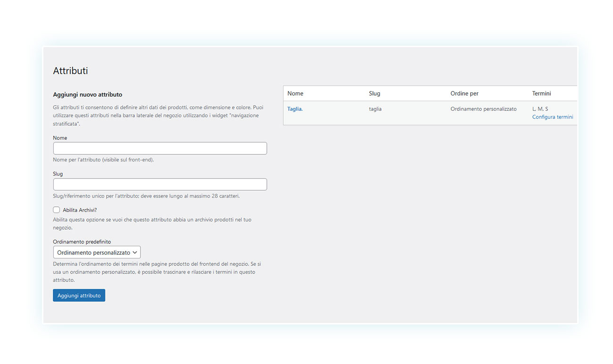Click the taglia slug cell
The height and width of the screenshot is (364, 613).
375,109
